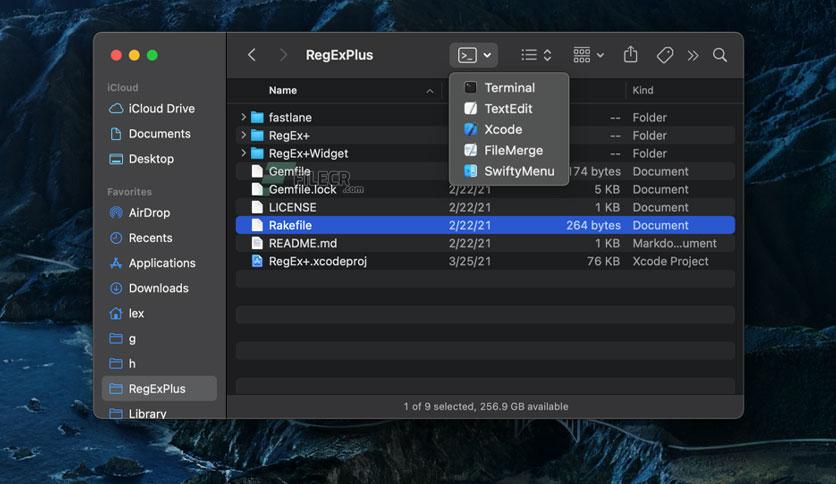Click the FileMerge app icon in menu
The height and width of the screenshot is (484, 836).
[x=470, y=150]
